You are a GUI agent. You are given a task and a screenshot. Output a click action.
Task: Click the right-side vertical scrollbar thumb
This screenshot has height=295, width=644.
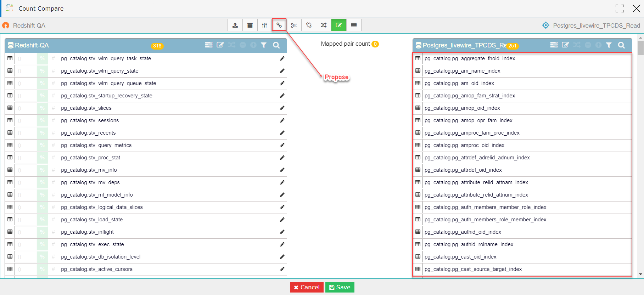click(640, 49)
